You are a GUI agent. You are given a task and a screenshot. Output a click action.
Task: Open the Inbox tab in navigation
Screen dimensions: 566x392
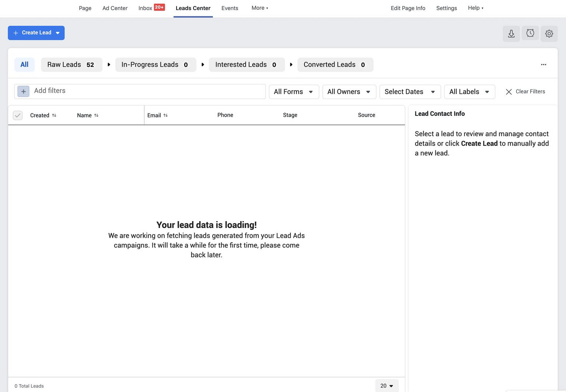point(145,8)
